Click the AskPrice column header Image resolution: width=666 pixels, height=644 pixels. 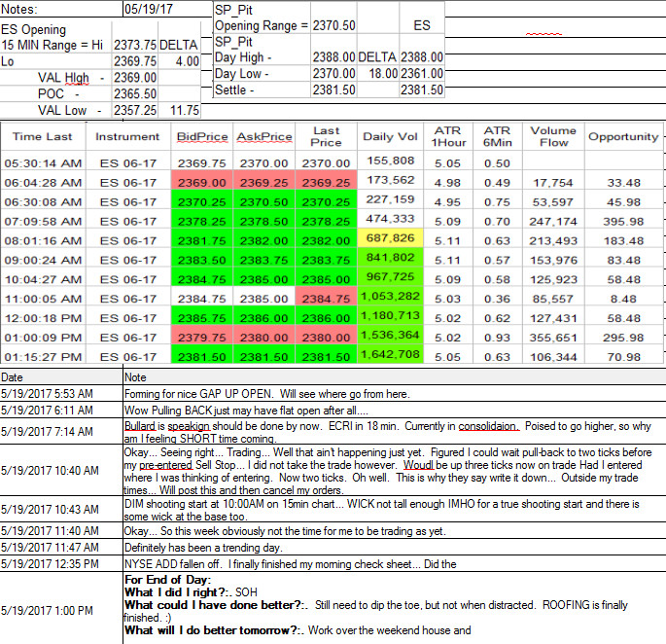click(x=264, y=136)
